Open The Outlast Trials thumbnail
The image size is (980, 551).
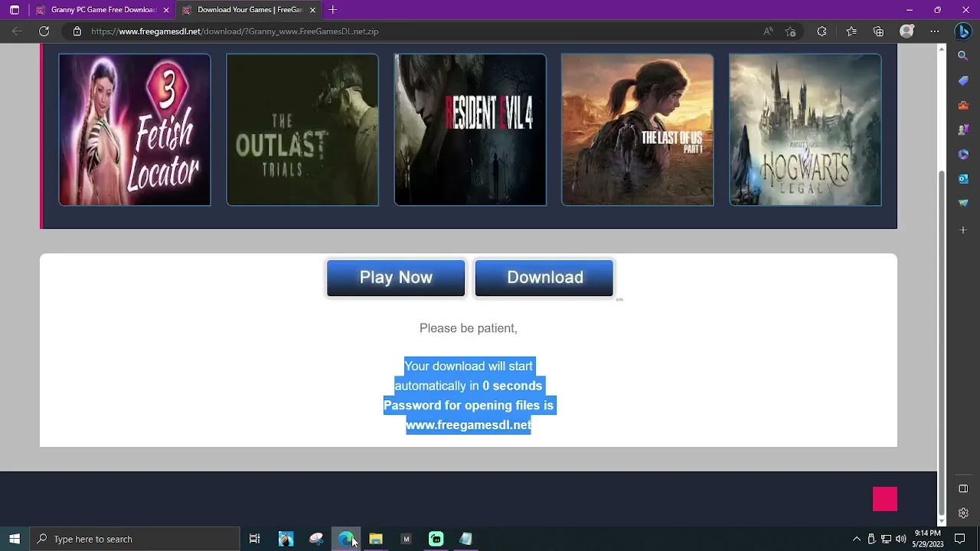pos(302,129)
